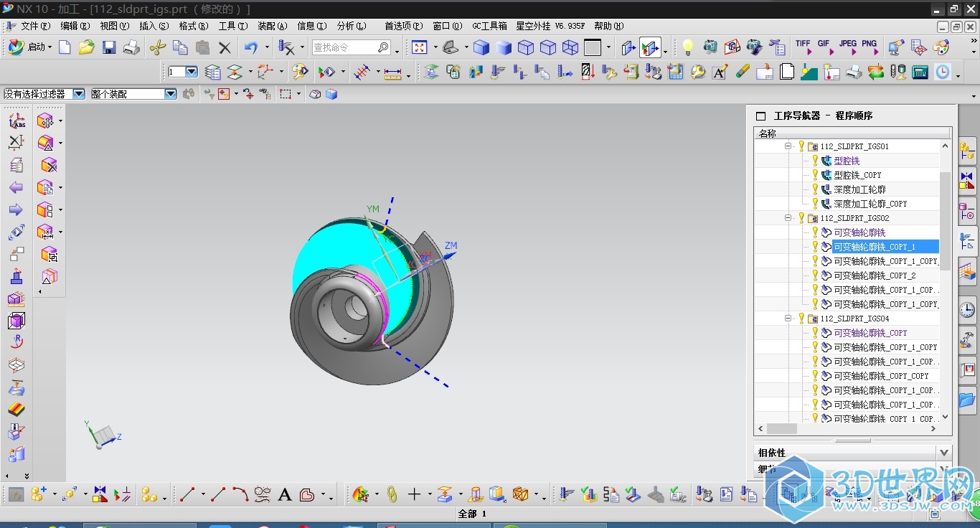
Task: Collapse the 112_SLDPRT_IGS01 program group
Action: coord(788,146)
